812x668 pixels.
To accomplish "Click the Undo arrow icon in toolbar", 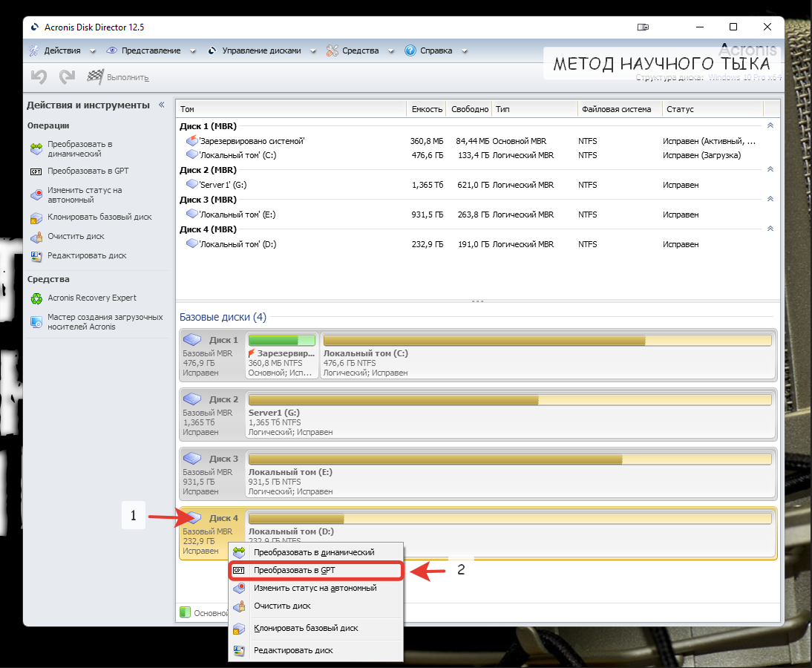I will click(39, 76).
